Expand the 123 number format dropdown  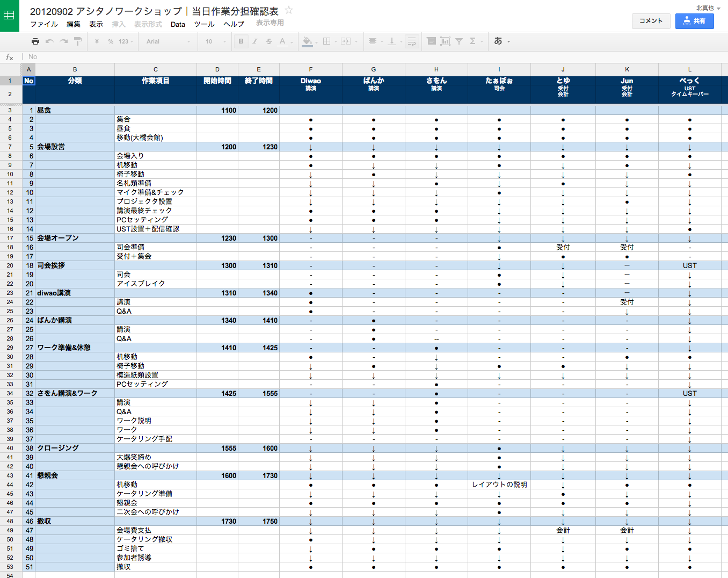coord(126,41)
